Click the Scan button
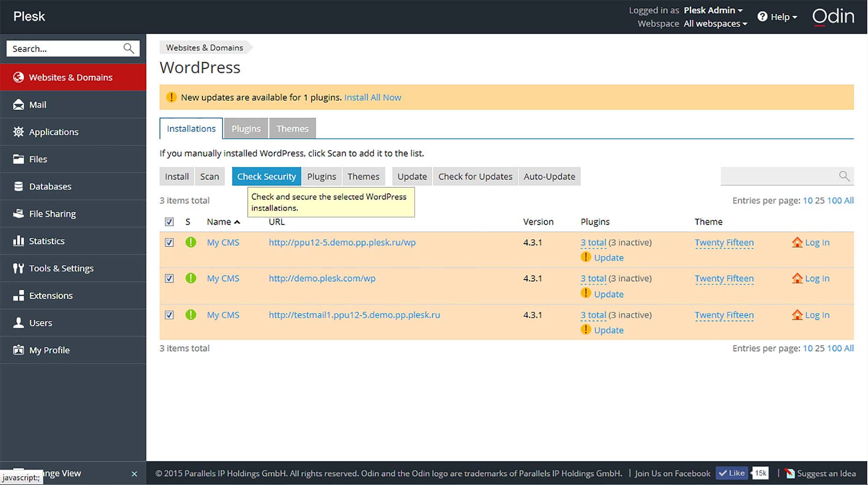868x485 pixels. click(210, 176)
